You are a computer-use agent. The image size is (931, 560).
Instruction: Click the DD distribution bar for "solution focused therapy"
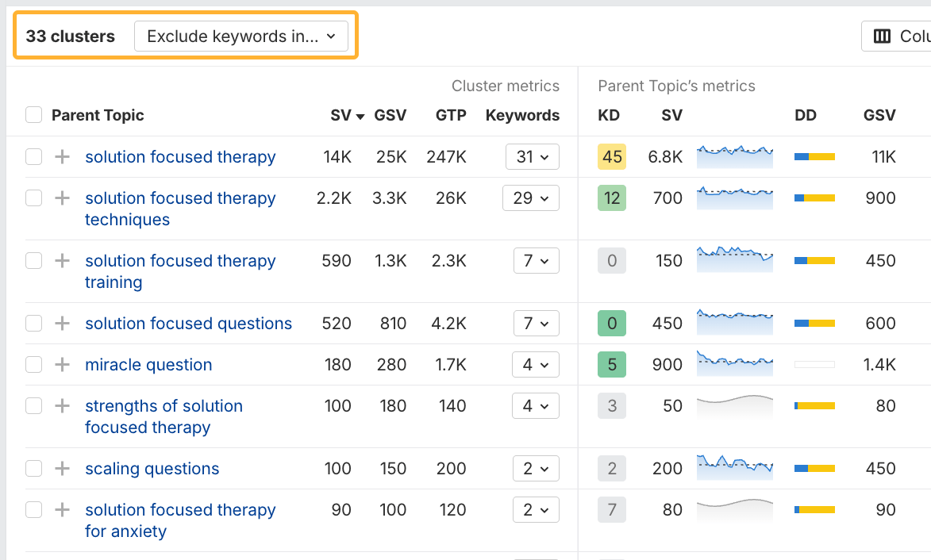pyautogui.click(x=814, y=156)
